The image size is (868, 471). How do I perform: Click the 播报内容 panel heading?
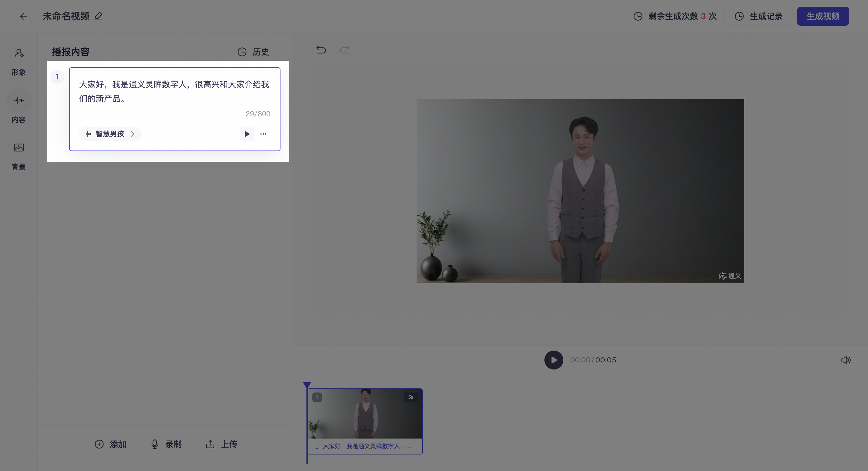click(71, 52)
